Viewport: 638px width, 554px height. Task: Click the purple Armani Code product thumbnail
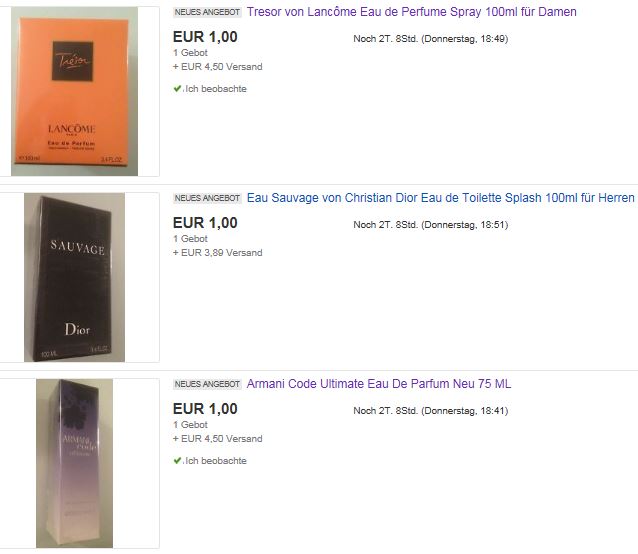74,463
